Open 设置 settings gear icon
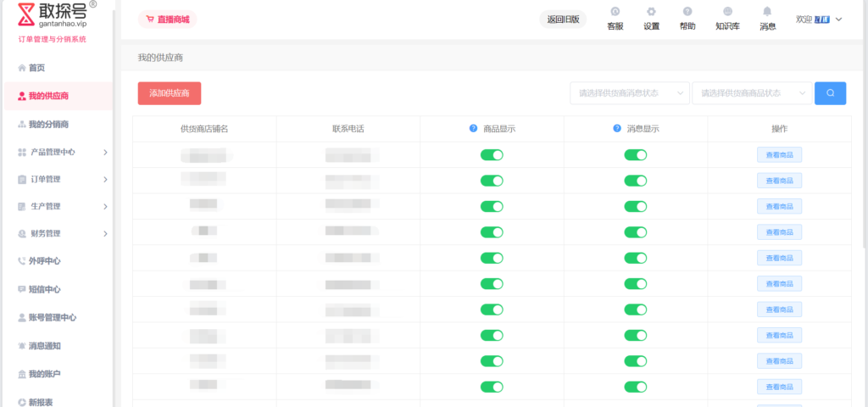 coord(651,13)
